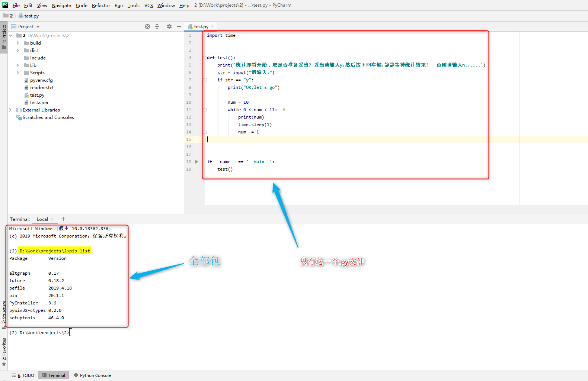Click the 'time.sleep(1)' code line

point(255,125)
